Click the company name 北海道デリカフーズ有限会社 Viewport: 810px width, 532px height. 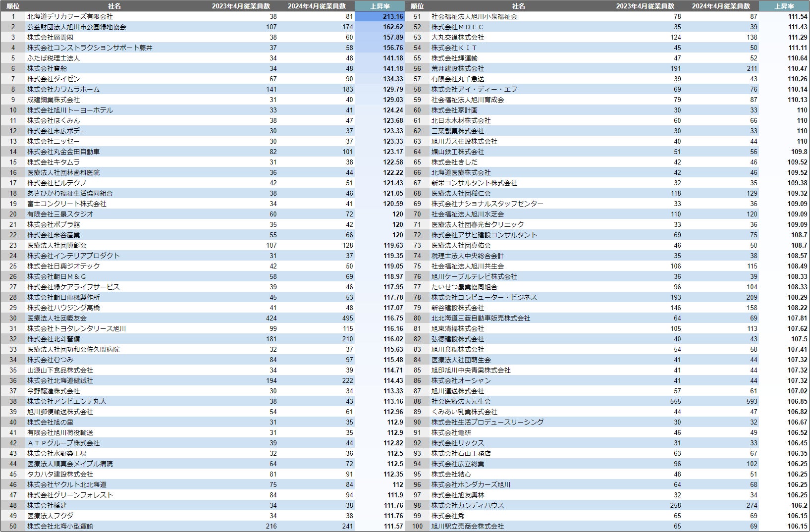(x=70, y=16)
